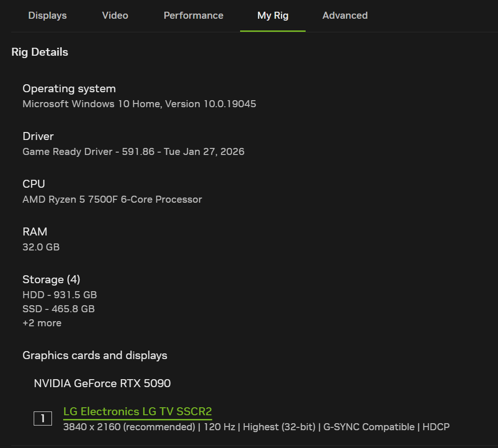Go to the Performance tab
This screenshot has width=498, height=448.
click(193, 15)
